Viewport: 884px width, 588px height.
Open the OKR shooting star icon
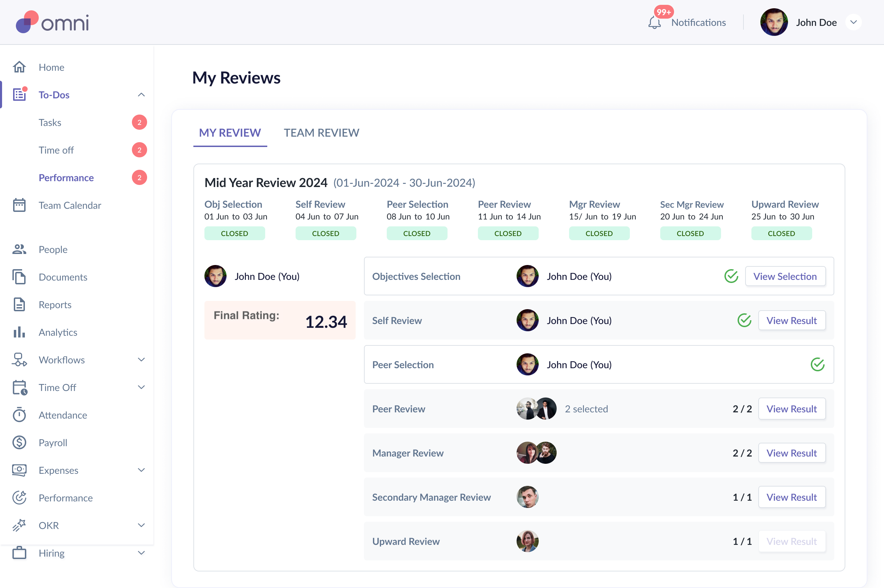(19, 525)
